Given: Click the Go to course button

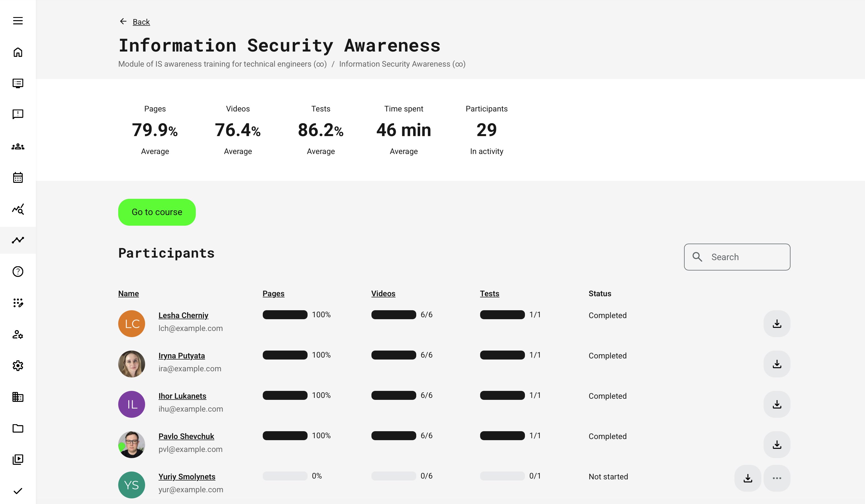Looking at the screenshot, I should click(157, 212).
